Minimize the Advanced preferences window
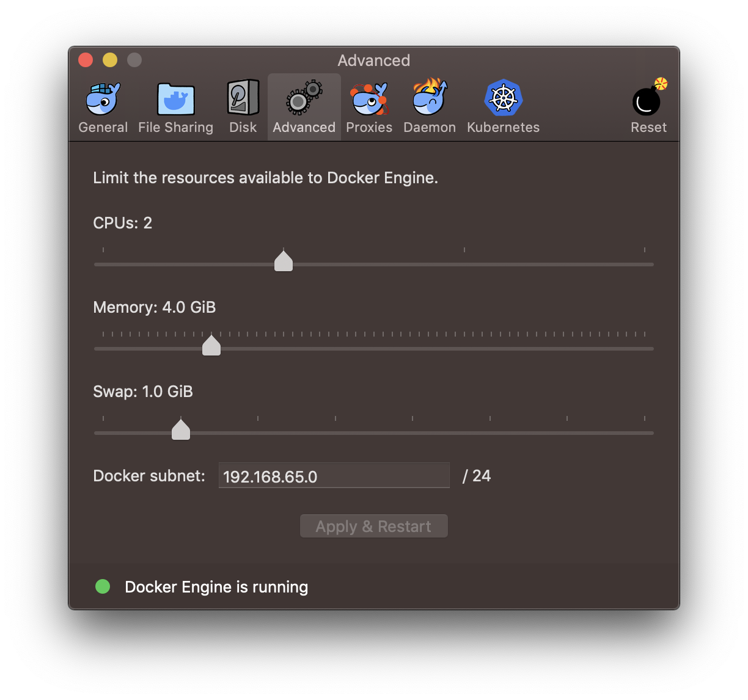This screenshot has height=700, width=748. [x=110, y=60]
